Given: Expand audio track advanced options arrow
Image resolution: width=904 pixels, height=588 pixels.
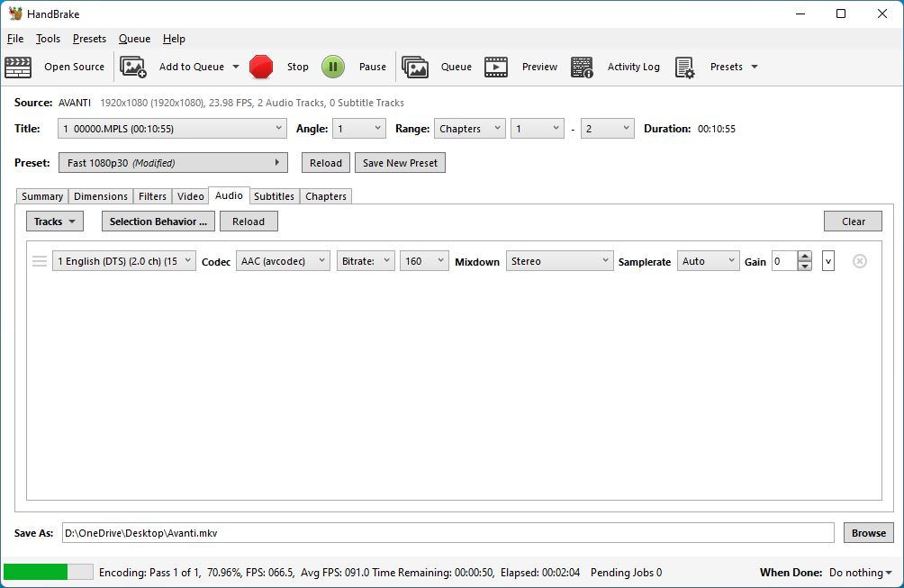Looking at the screenshot, I should [827, 261].
